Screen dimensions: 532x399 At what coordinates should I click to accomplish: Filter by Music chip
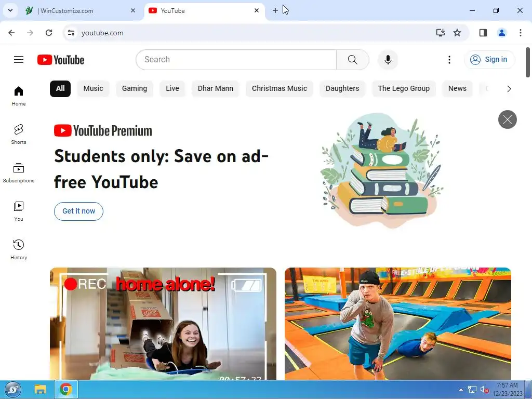[x=93, y=88]
